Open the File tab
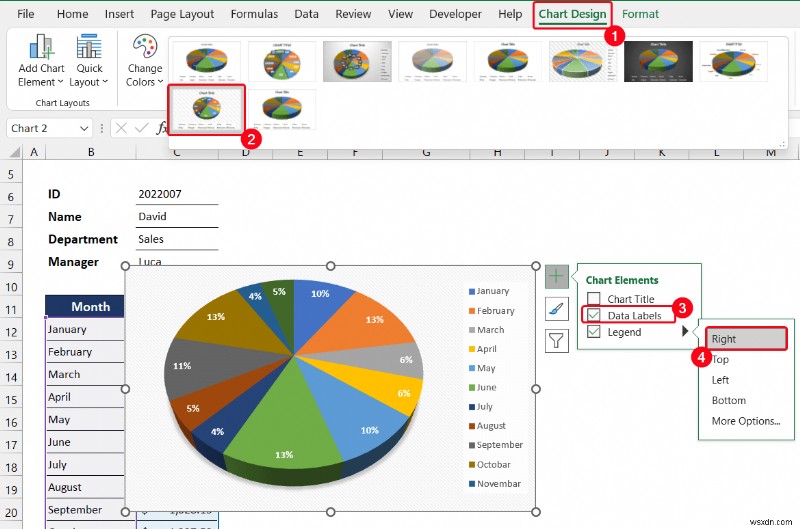Viewport: 800px width, 529px height. click(x=26, y=14)
